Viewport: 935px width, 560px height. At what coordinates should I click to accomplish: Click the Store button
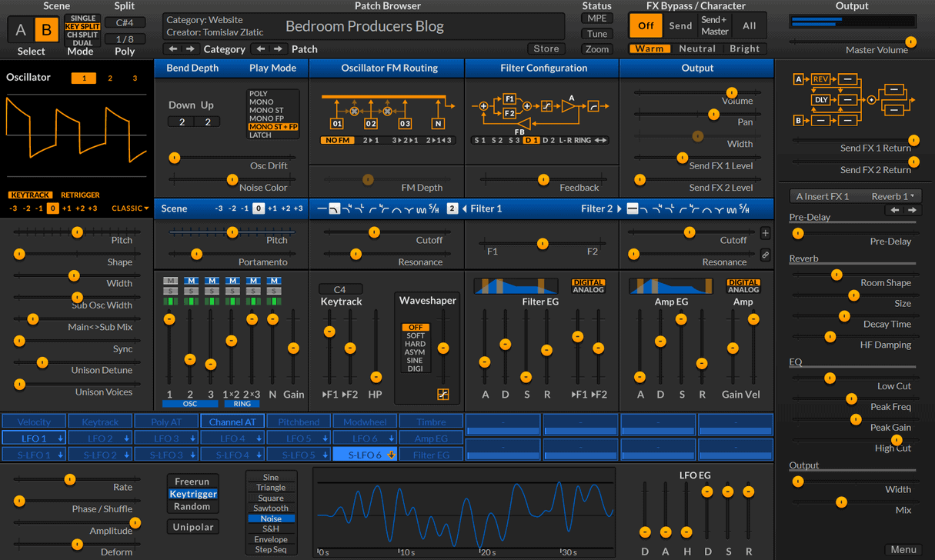[x=546, y=48]
